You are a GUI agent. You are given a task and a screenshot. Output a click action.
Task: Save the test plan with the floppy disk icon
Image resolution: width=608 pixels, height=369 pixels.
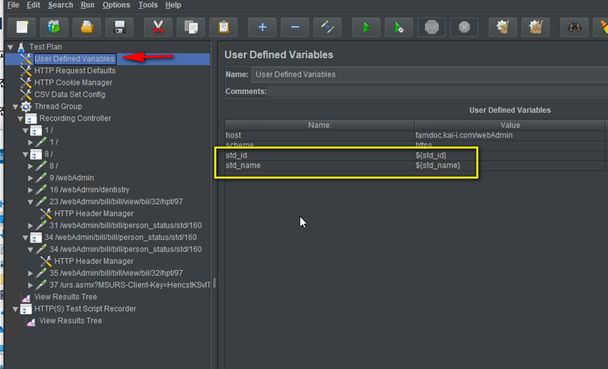tap(119, 27)
